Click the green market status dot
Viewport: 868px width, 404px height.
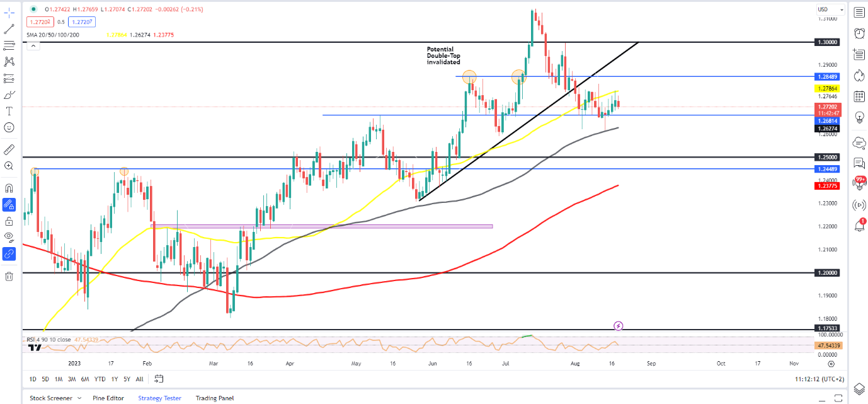33,9
